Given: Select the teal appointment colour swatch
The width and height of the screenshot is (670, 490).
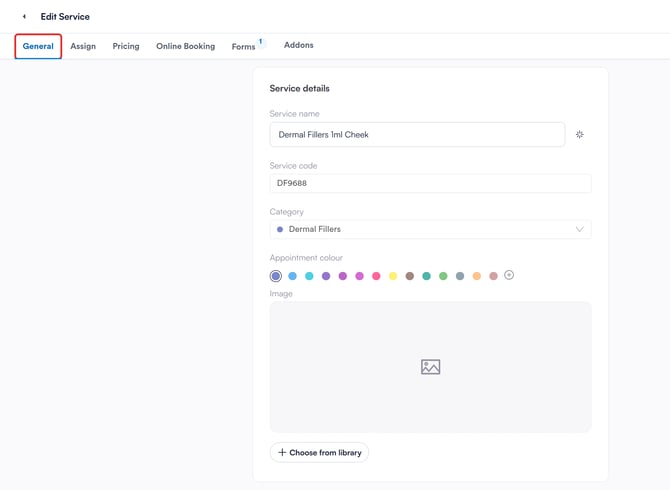Looking at the screenshot, I should [x=426, y=276].
